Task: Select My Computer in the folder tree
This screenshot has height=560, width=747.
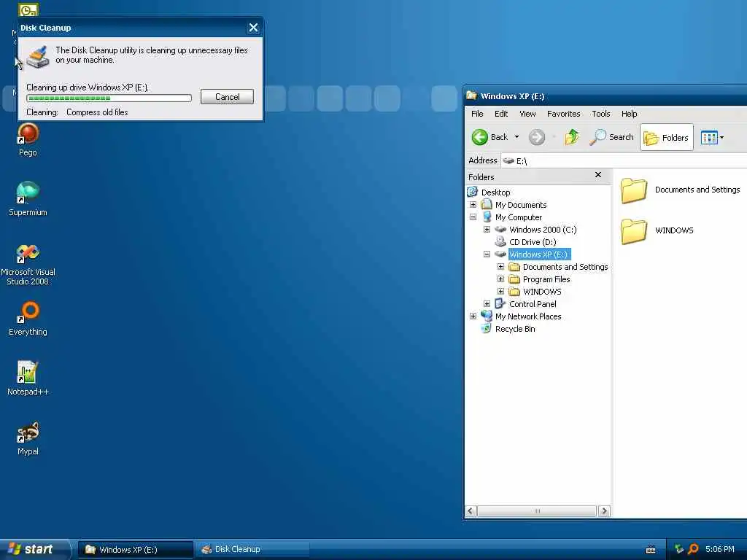Action: [x=519, y=217]
